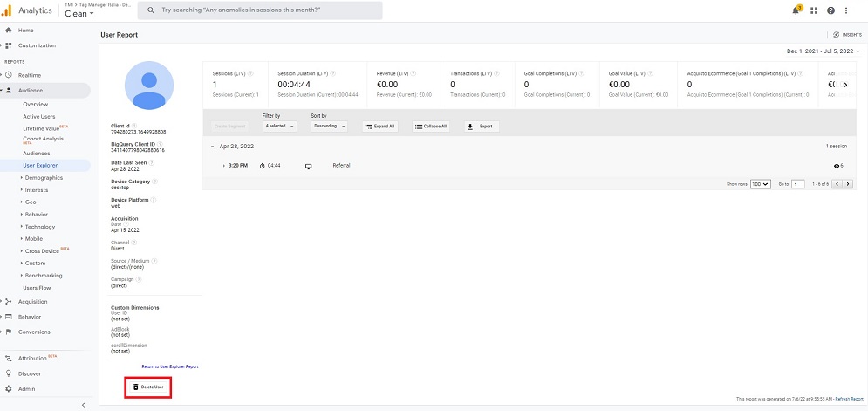Open the help question-mark menu
The height and width of the screenshot is (411, 868).
[x=830, y=10]
